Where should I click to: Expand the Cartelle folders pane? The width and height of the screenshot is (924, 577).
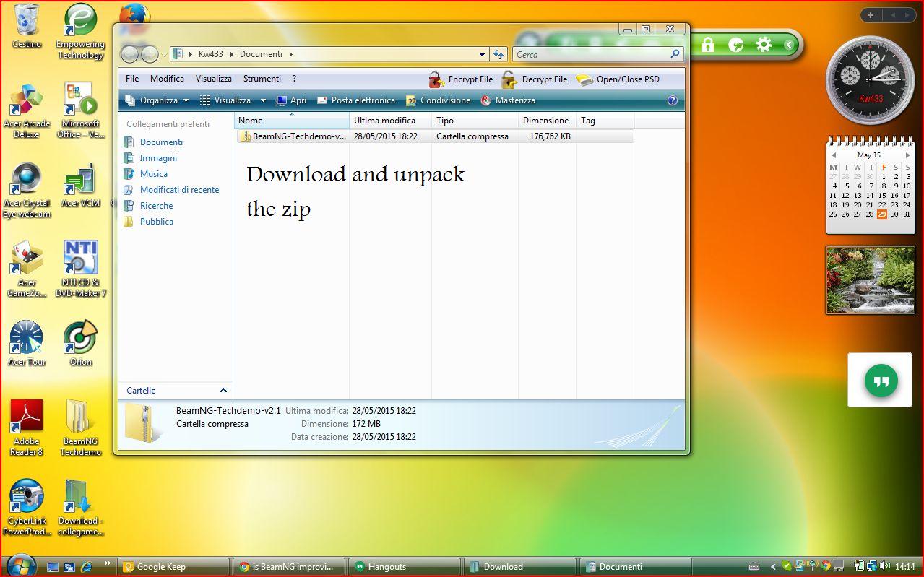pyautogui.click(x=223, y=391)
